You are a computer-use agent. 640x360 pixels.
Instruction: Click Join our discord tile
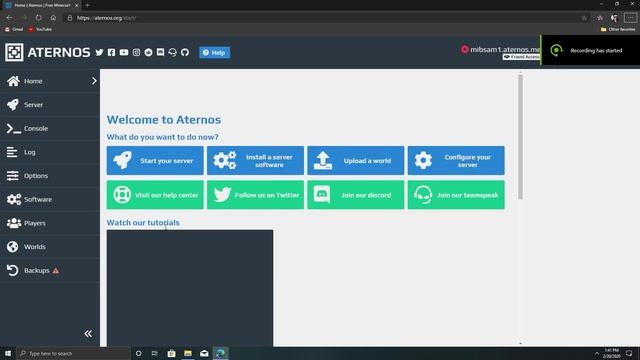point(356,195)
